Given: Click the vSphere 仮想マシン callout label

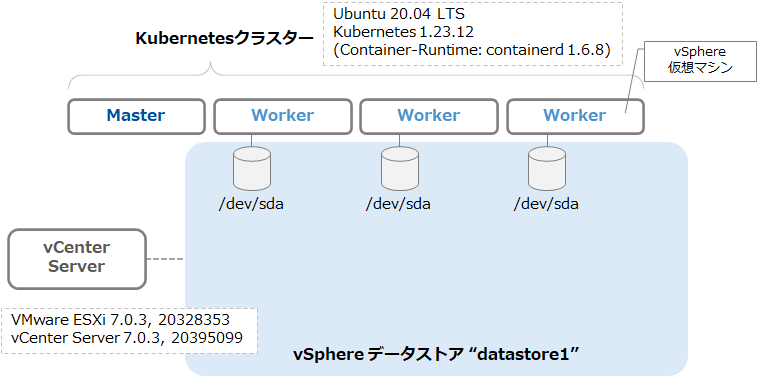Looking at the screenshot, I should pyautogui.click(x=699, y=61).
